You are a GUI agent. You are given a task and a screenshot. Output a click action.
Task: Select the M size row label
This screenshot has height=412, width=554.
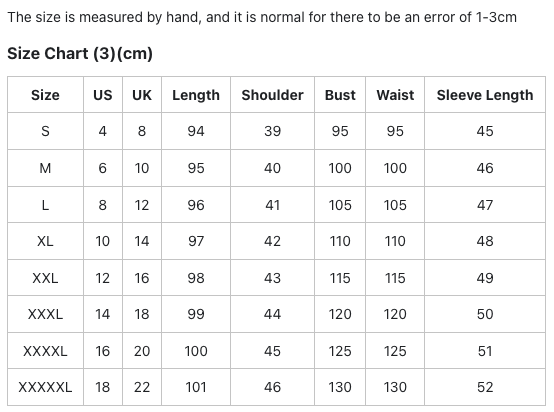pyautogui.click(x=45, y=168)
